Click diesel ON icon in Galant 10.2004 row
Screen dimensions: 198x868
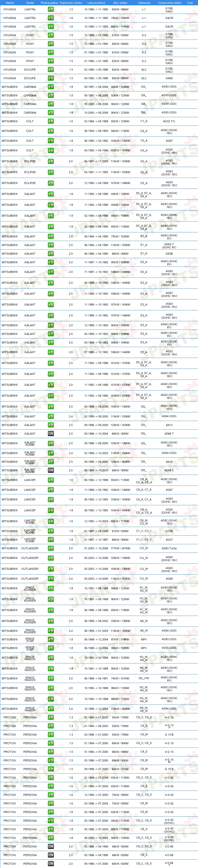coord(51,434)
